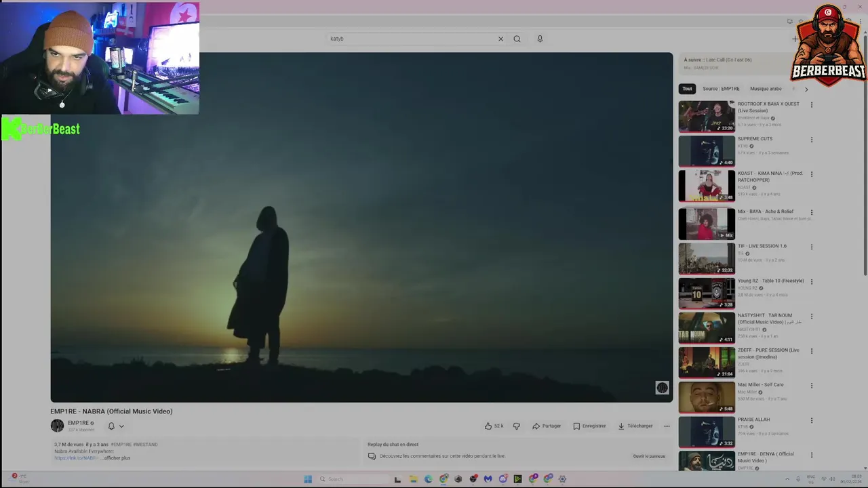Open options menu for Mix - BAYA
The height and width of the screenshot is (488, 868).
[811, 212]
